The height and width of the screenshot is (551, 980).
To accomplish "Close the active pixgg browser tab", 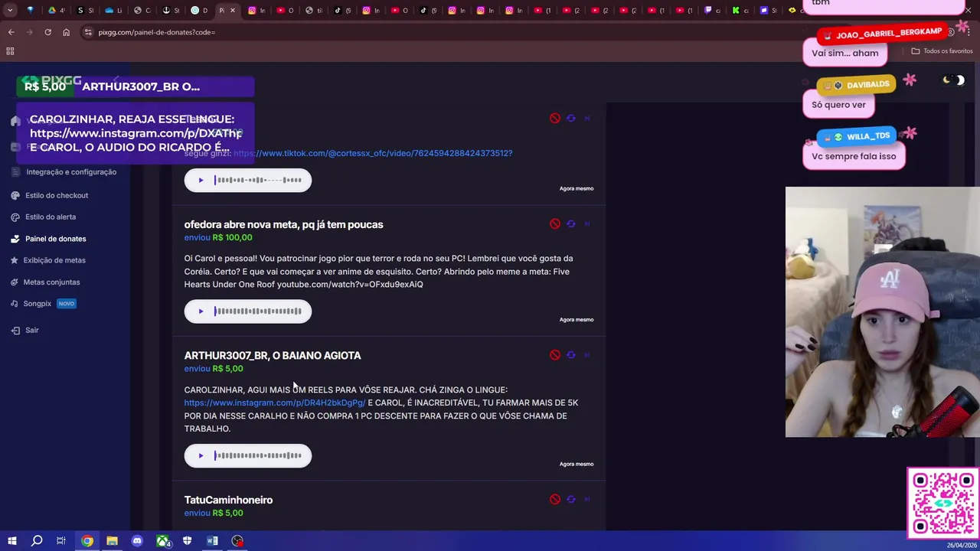I will 232,11.
